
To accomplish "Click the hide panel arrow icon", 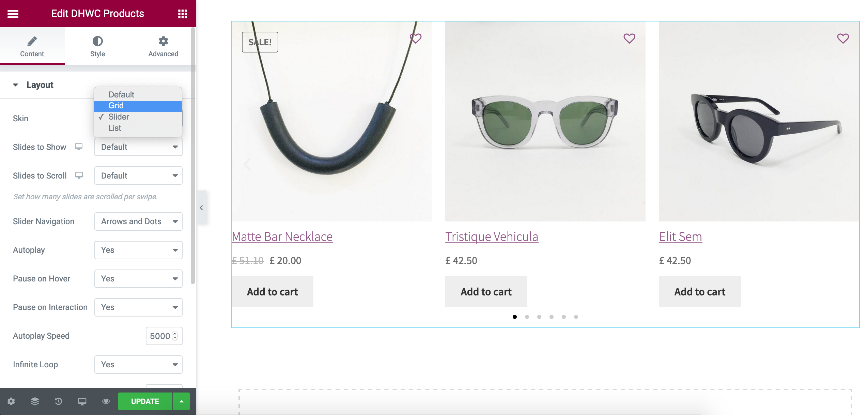I will pos(202,207).
